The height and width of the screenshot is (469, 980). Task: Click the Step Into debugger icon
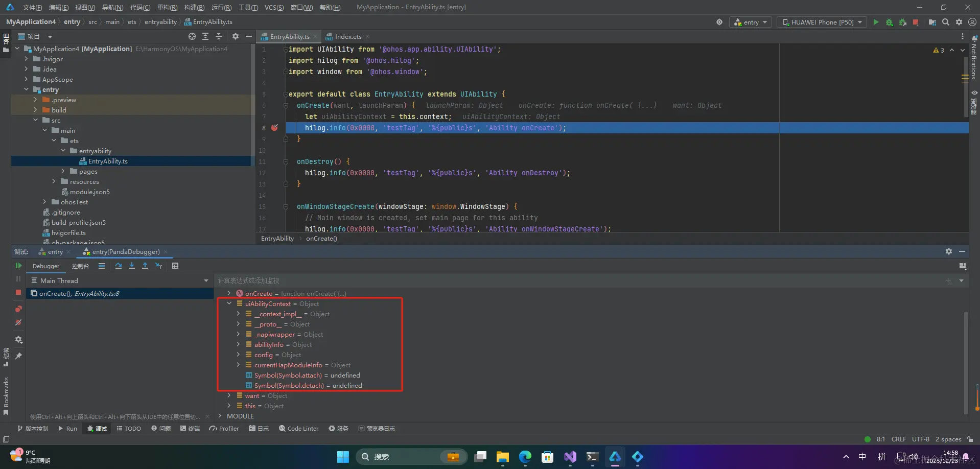[132, 266]
